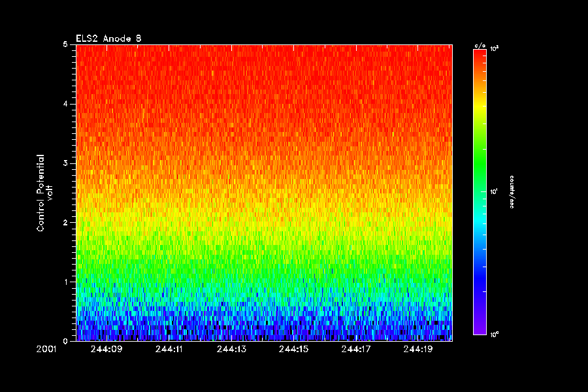Click the y-axis tick label '4'
This screenshot has width=588, height=392.
pos(65,104)
